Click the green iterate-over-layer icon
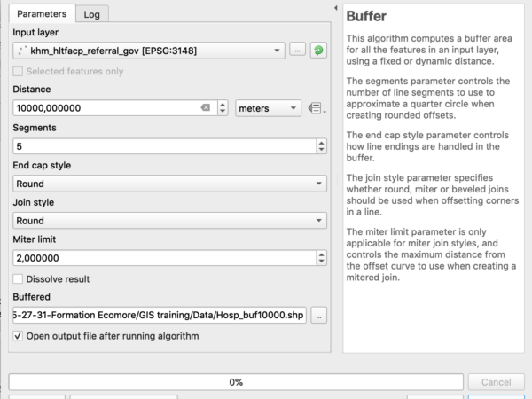Screen dimensions: 532x399 coord(318,51)
